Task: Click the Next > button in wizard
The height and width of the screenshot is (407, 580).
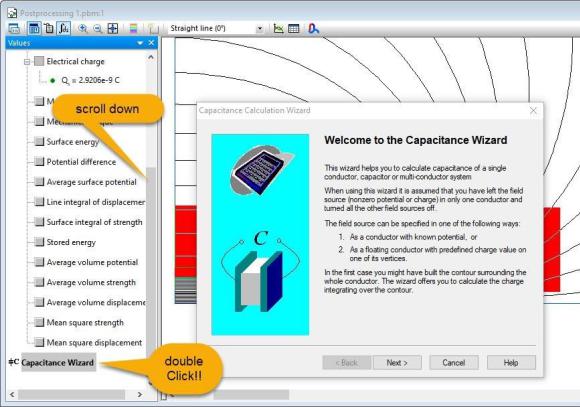Action: pos(397,363)
